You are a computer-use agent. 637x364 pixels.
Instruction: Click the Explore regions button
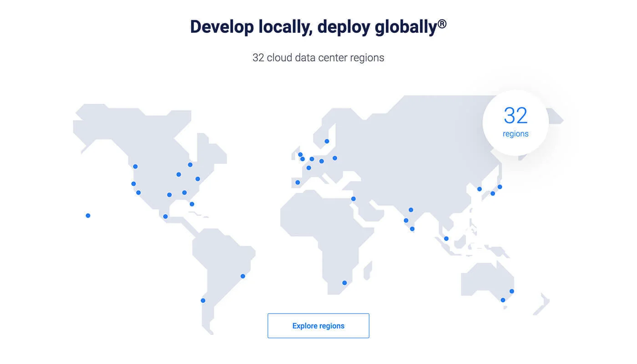pyautogui.click(x=318, y=326)
